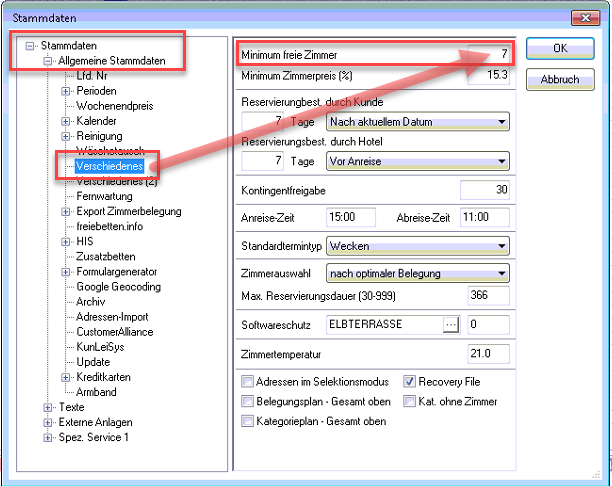Edit Tage field for Hotel confirmation
Image resolution: width=612 pixels, height=486 pixels.
262,161
